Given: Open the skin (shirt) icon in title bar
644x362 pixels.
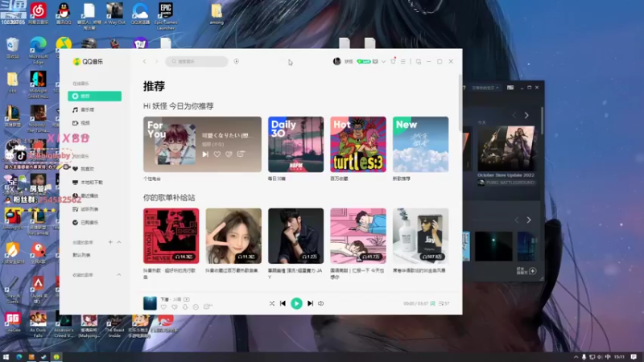Looking at the screenshot, I should click(393, 62).
